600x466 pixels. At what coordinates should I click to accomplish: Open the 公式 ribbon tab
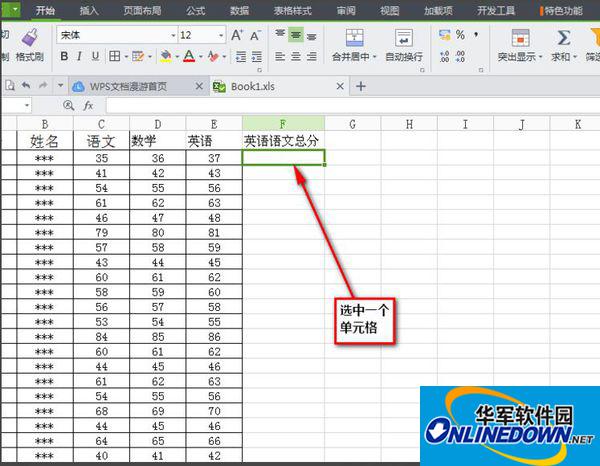pos(196,10)
